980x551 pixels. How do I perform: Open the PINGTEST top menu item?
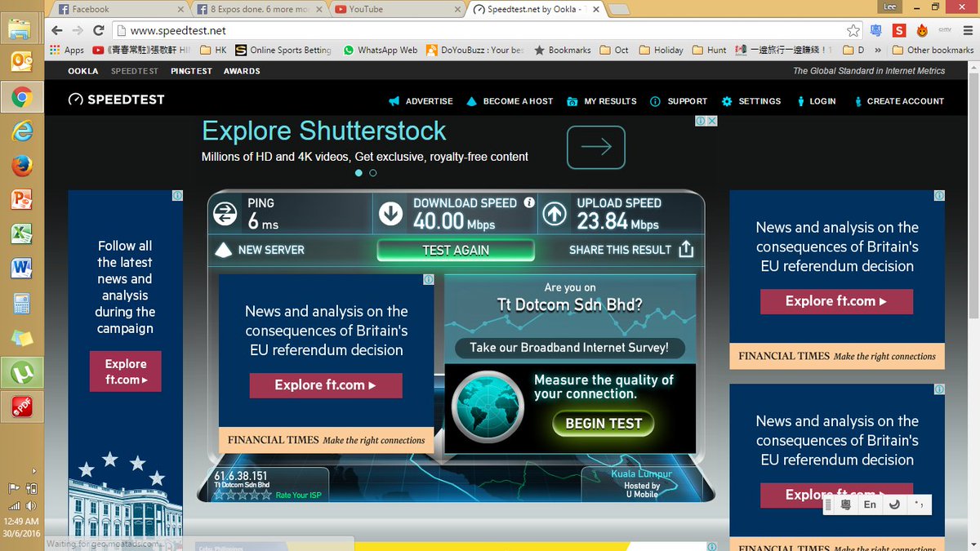click(x=191, y=71)
